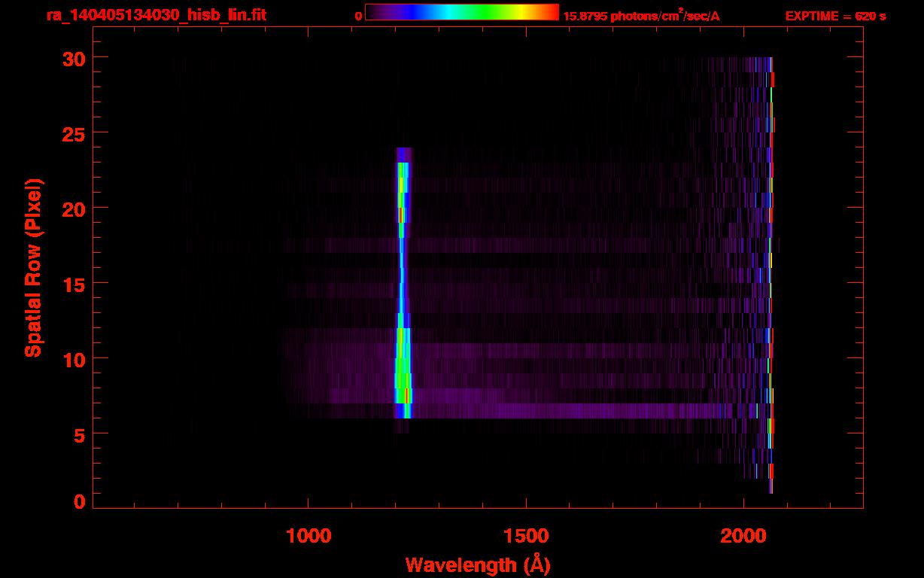Click the 1000 wavelength tick label
This screenshot has width=924, height=578.
[x=308, y=535]
